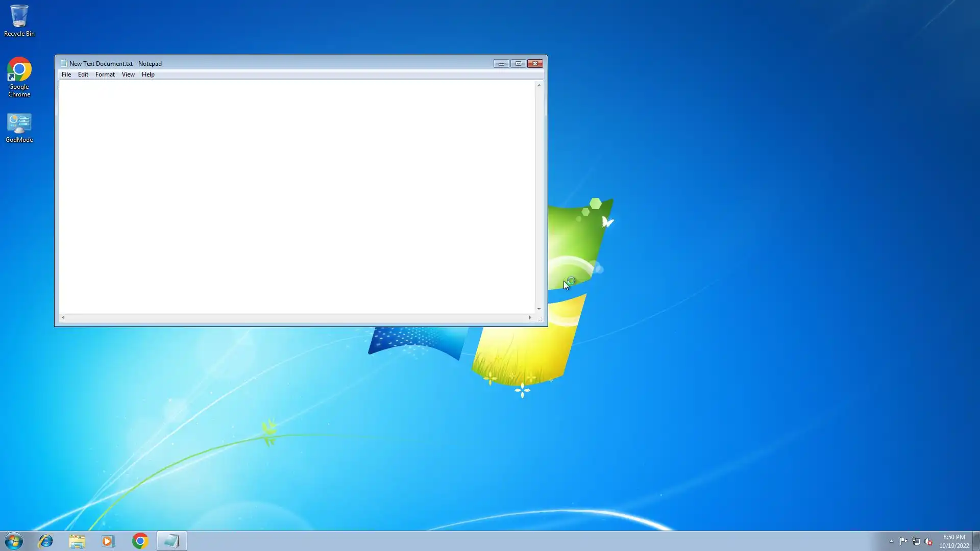Select the Google Chrome desktop shortcut
The height and width of the screenshot is (551, 980).
pos(19,77)
